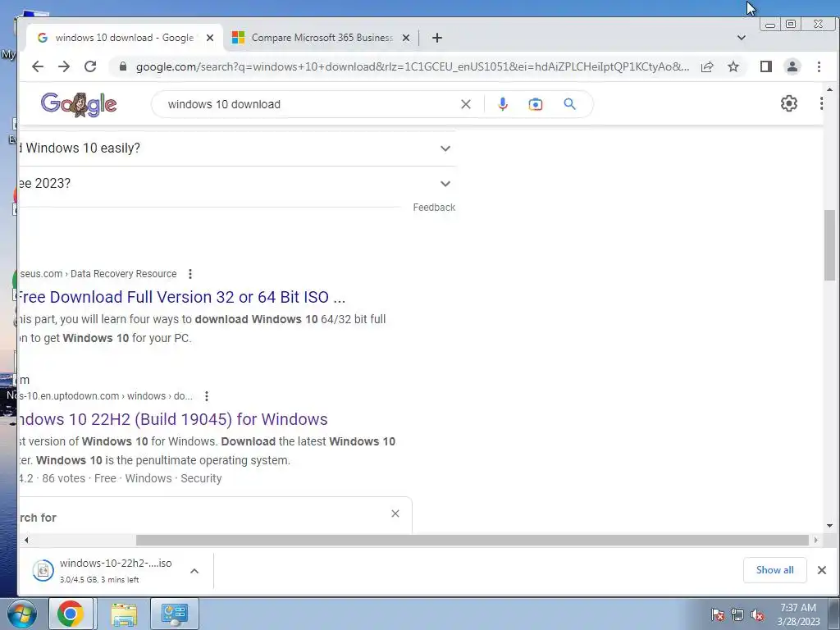Start voice search with microphone

[503, 104]
